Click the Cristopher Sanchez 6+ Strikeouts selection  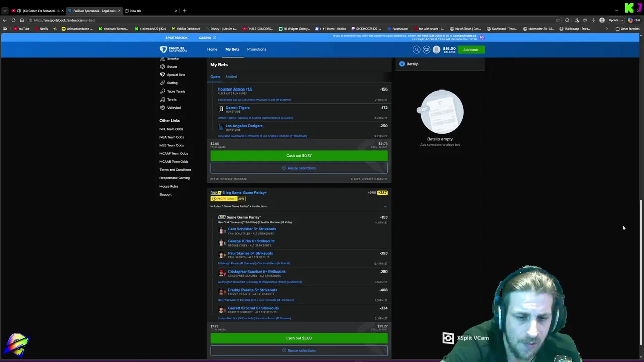[257, 271]
